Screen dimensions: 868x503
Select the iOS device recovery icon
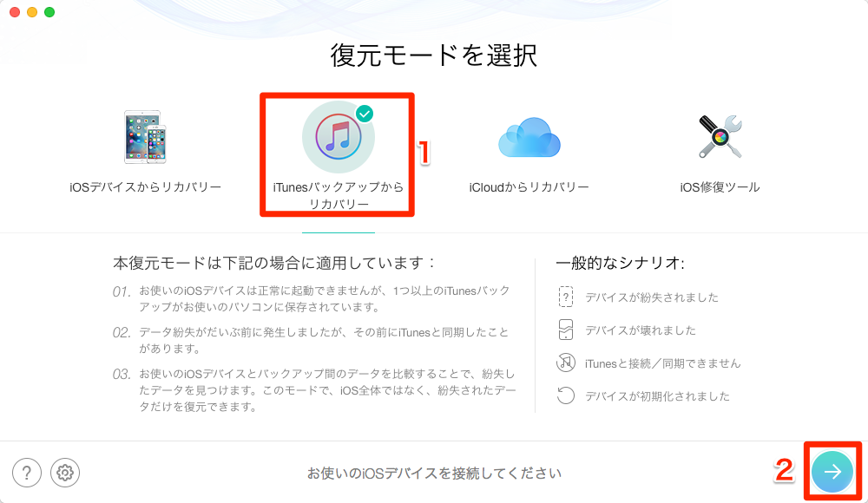click(x=145, y=137)
